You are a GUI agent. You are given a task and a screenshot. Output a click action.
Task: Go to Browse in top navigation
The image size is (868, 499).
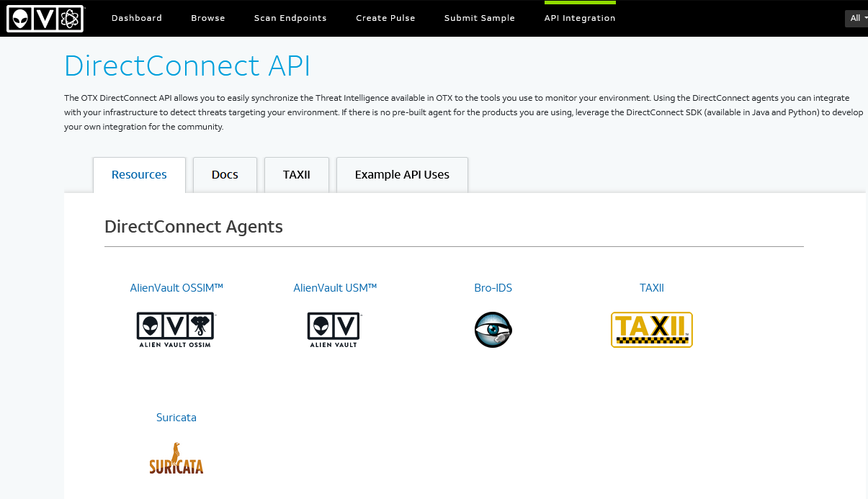(208, 18)
